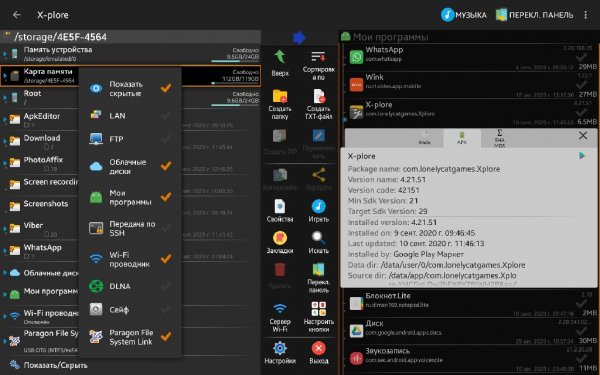Tap the Память устройства free space bar
The image size is (600, 375).
pyautogui.click(x=235, y=61)
